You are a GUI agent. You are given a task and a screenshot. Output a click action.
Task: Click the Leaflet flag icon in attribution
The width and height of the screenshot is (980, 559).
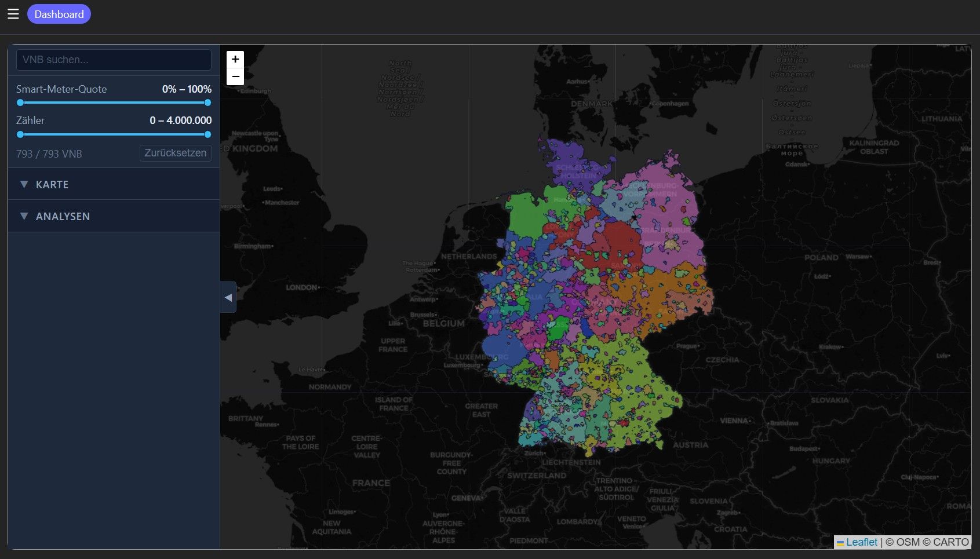tap(840, 543)
